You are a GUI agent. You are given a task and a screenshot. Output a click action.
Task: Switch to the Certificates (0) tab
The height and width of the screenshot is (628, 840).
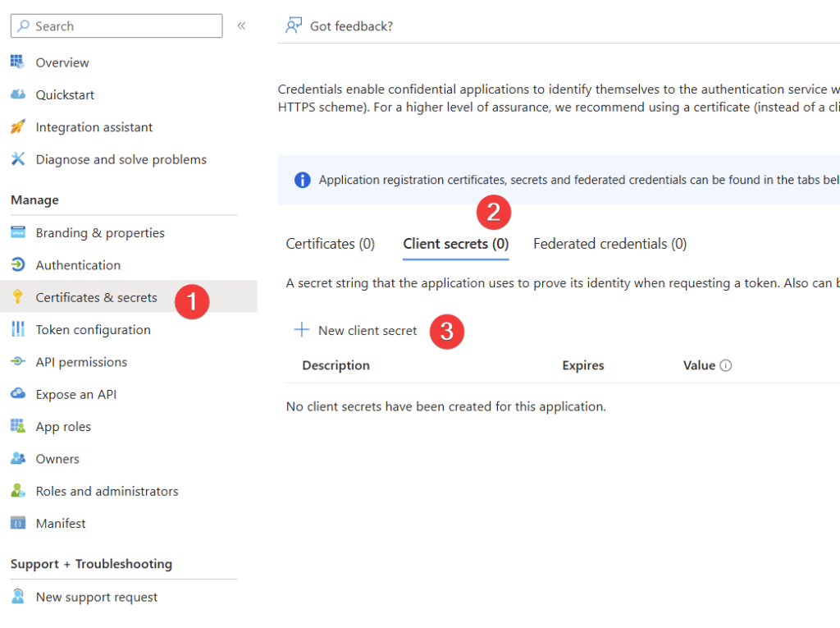pos(330,244)
